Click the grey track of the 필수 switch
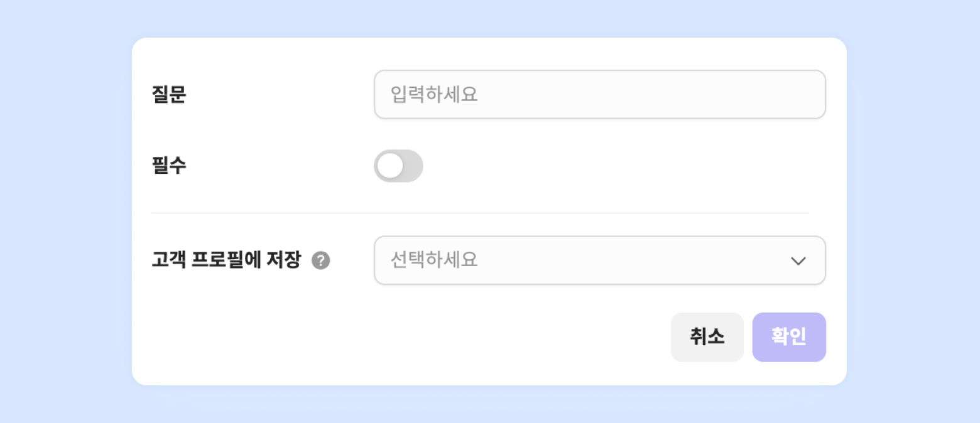Image resolution: width=980 pixels, height=423 pixels. (x=413, y=166)
